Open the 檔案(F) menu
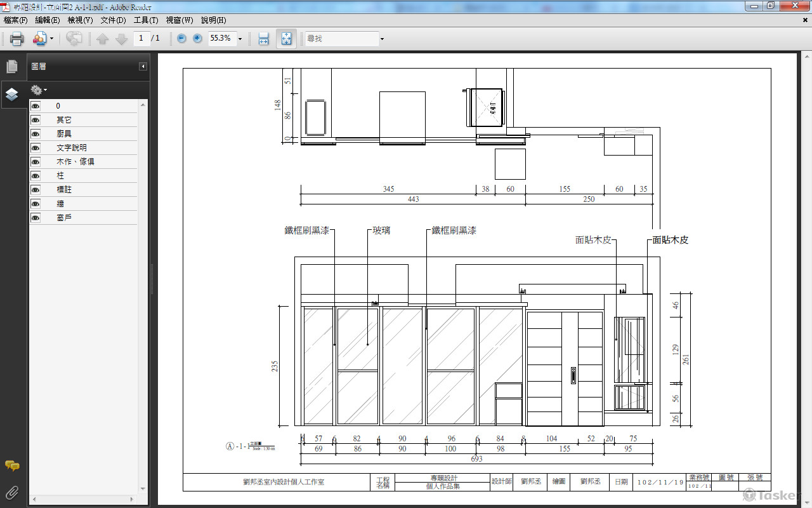Viewport: 812px width, 508px height. click(x=16, y=20)
